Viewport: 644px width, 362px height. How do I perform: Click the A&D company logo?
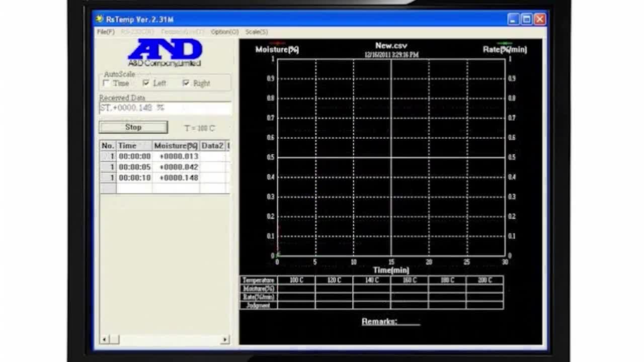click(165, 53)
